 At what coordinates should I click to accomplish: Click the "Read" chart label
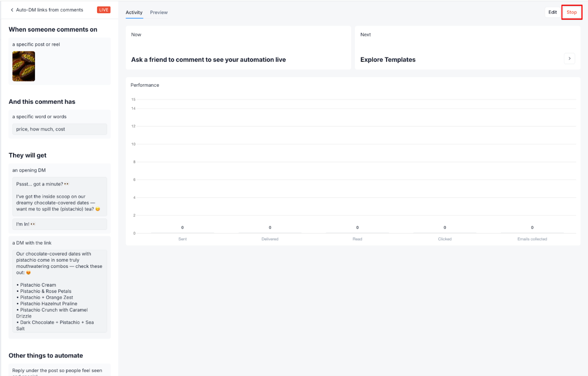click(x=357, y=239)
